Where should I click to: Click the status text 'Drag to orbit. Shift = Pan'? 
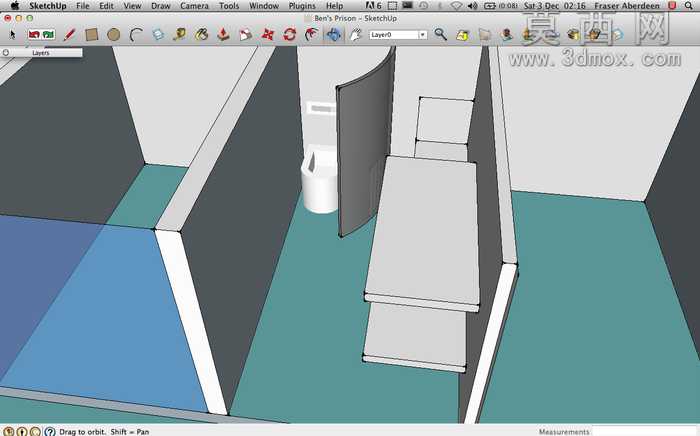coord(104,432)
